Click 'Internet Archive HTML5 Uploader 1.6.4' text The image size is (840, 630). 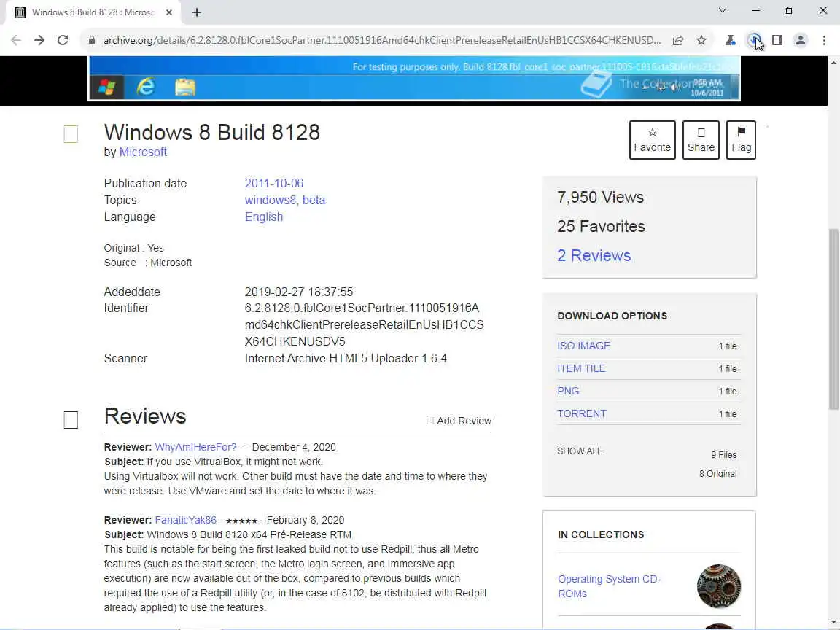click(346, 359)
